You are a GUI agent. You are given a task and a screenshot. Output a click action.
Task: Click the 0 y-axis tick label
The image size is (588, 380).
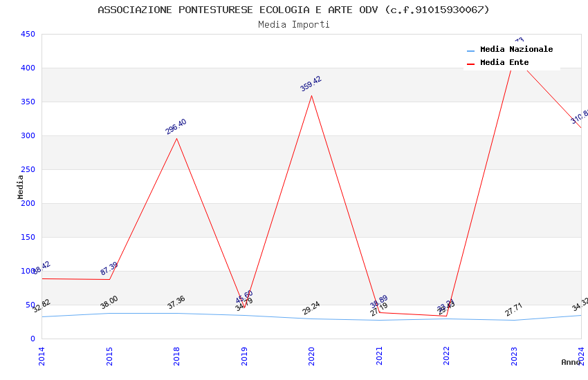tap(33, 339)
